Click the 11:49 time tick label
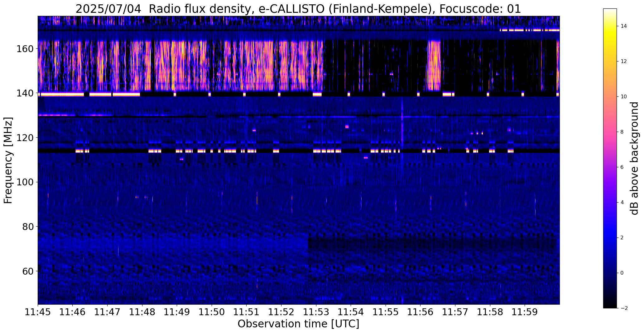The height and width of the screenshot is (333, 644). click(177, 312)
